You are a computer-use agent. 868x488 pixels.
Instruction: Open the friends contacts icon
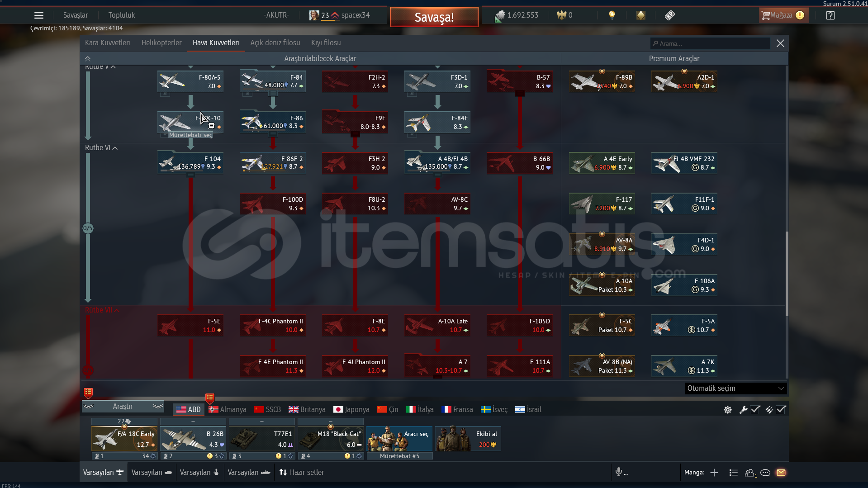(750, 473)
